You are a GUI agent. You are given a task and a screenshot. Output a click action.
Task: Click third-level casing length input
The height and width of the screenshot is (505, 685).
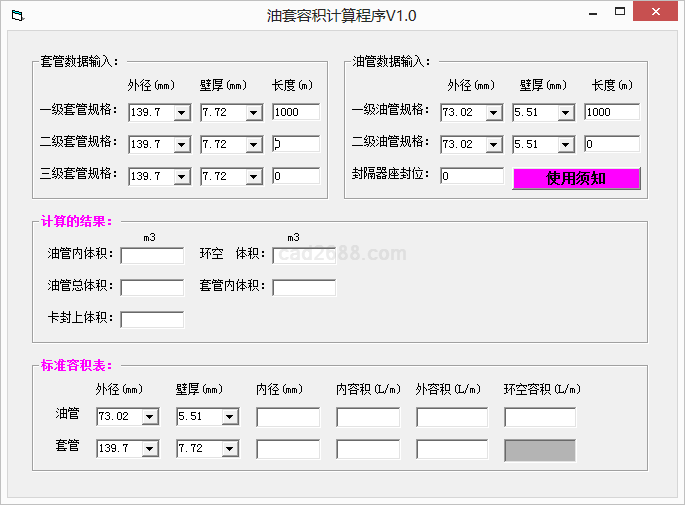(296, 176)
